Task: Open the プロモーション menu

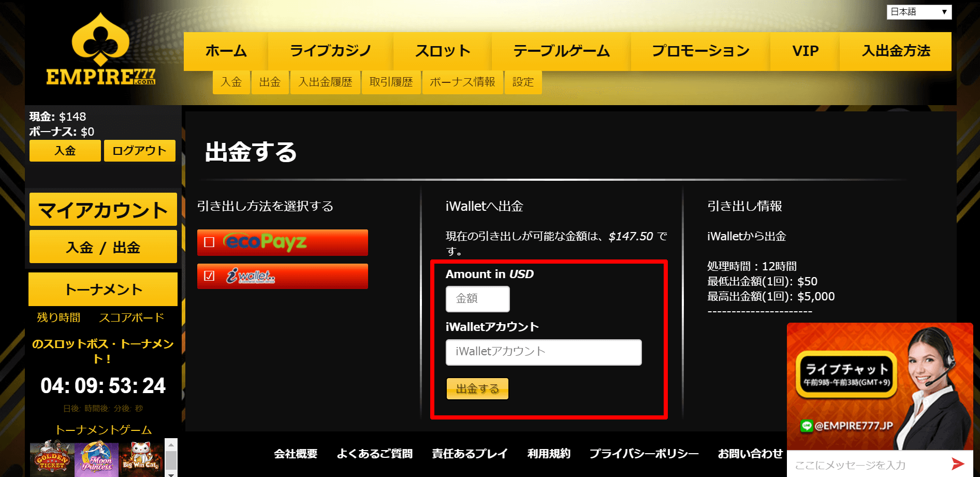Action: pos(700,51)
